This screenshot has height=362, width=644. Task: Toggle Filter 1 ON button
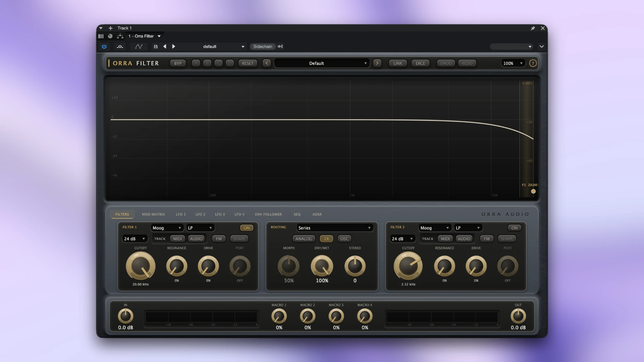pos(247,228)
